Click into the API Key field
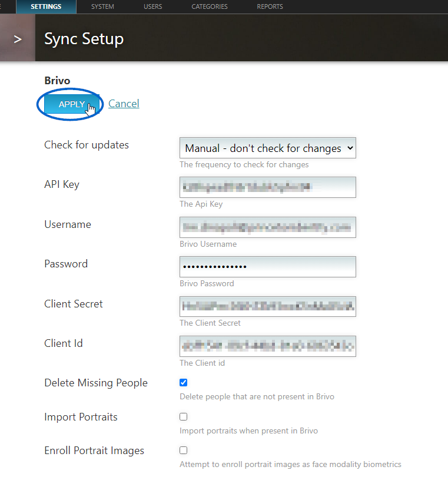448x490 pixels. [x=268, y=187]
